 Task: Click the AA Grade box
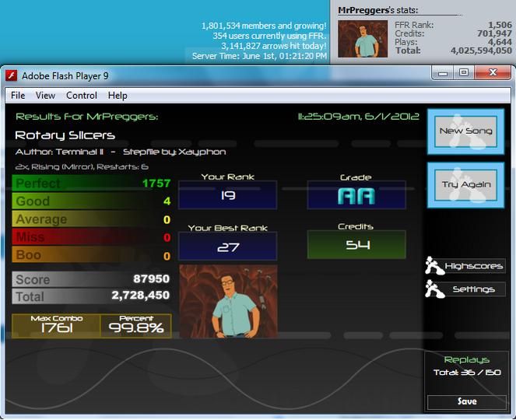tap(356, 195)
